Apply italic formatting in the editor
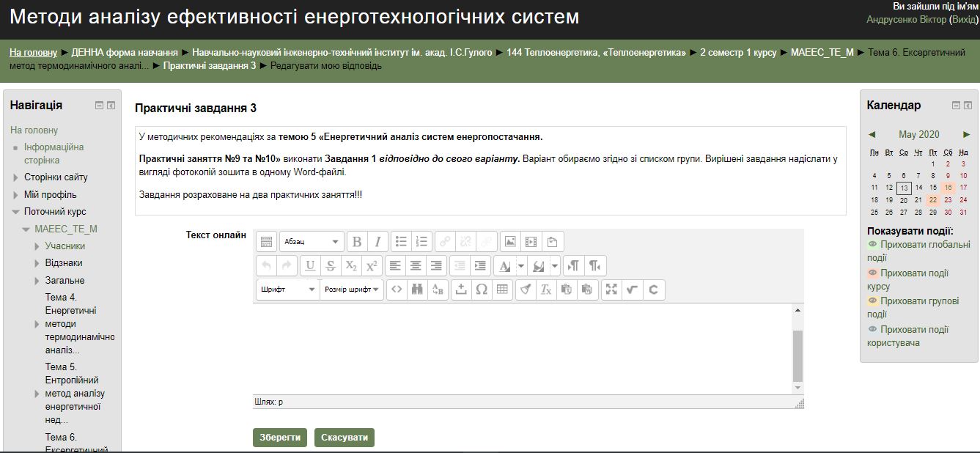 tap(377, 241)
